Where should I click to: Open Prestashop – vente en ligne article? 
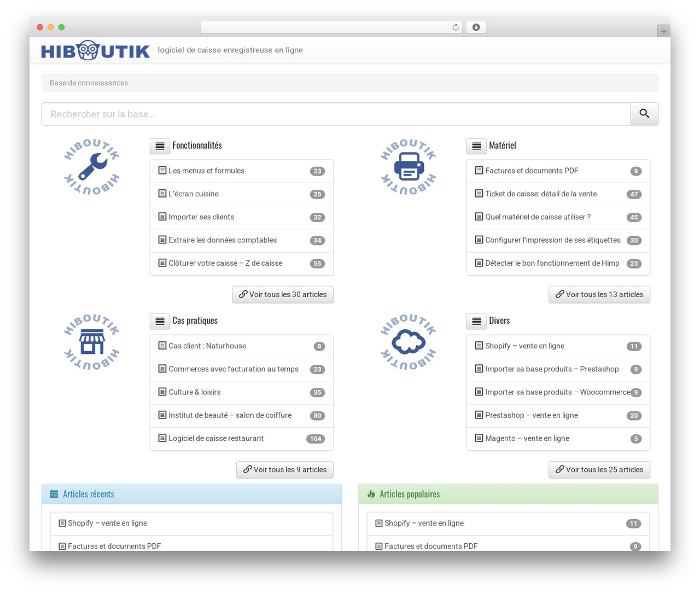click(x=558, y=415)
